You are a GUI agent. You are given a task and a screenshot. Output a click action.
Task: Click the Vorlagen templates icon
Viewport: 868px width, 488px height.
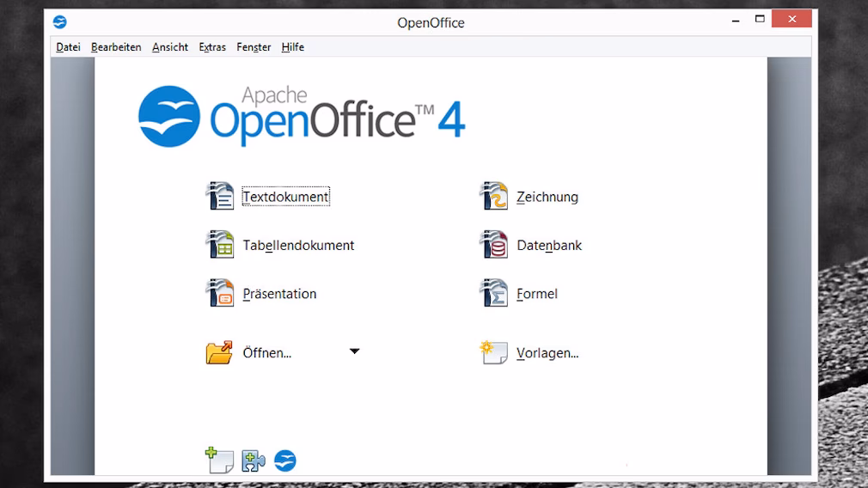[x=494, y=352]
